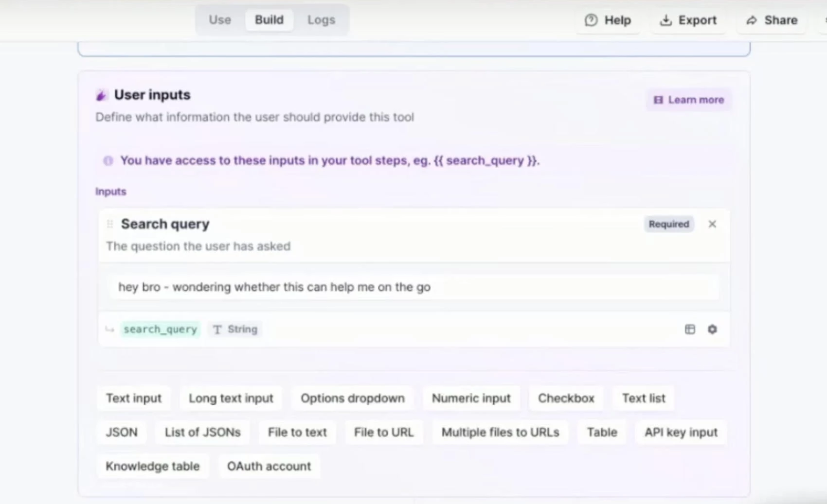Add a Long text input field
The width and height of the screenshot is (827, 504).
point(231,398)
